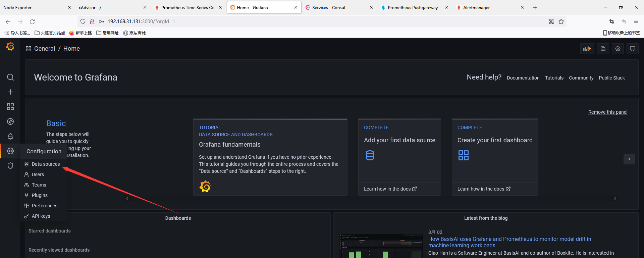Click the Cycle view mode monitor icon
Viewport: 644px width, 258px height.
tap(633, 49)
